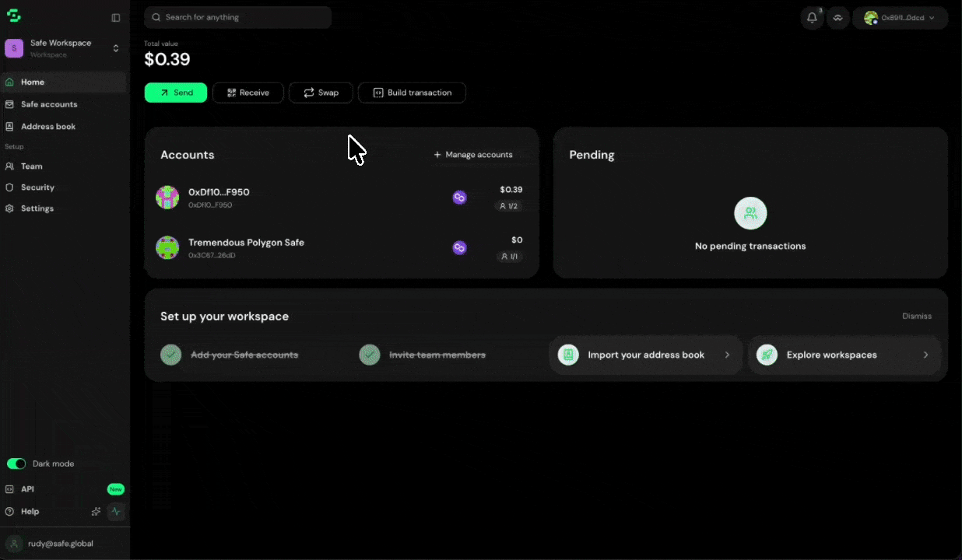
Task: Open the API section
Action: point(27,489)
